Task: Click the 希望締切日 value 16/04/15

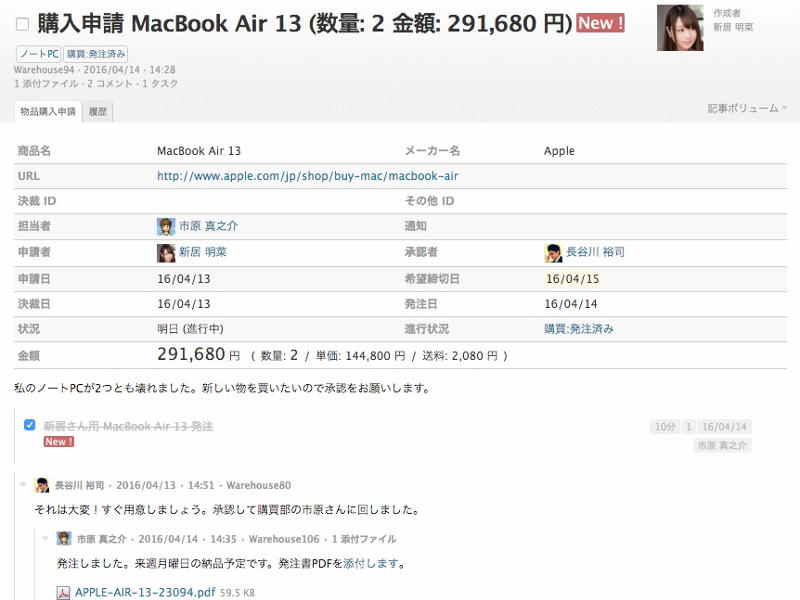Action: click(x=572, y=279)
